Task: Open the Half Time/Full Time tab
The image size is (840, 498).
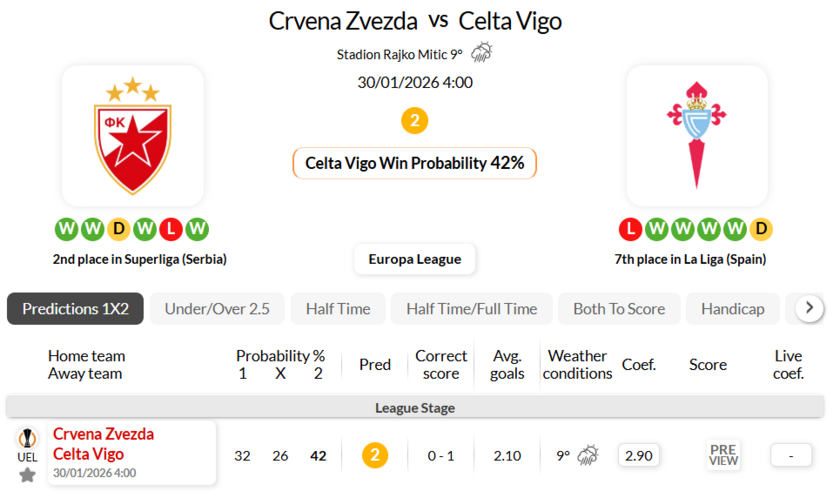Action: pyautogui.click(x=471, y=309)
